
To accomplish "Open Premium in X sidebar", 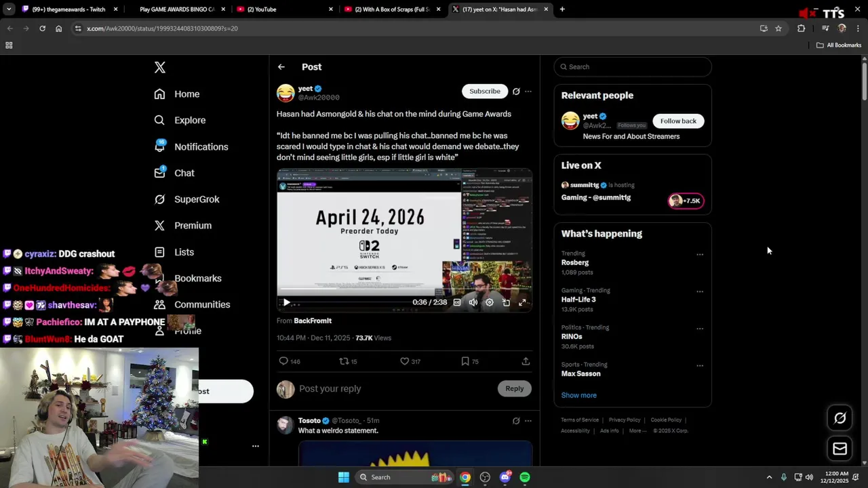I will (x=183, y=226).
